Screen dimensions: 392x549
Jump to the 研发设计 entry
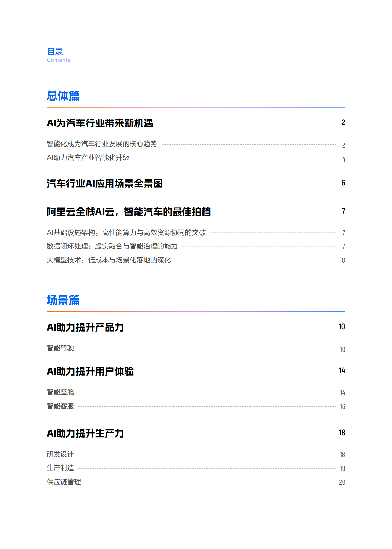pos(60,454)
